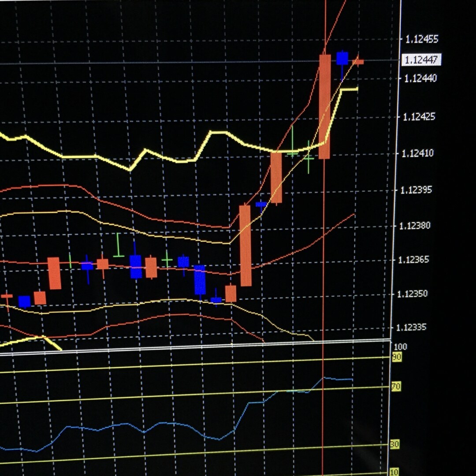This screenshot has height=476, width=476.
Task: Select the RSI 70 level label
Action: pyautogui.click(x=396, y=387)
